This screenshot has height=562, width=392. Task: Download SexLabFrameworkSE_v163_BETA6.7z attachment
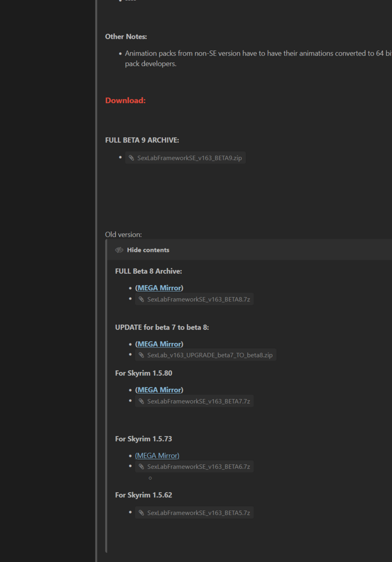[194, 467]
